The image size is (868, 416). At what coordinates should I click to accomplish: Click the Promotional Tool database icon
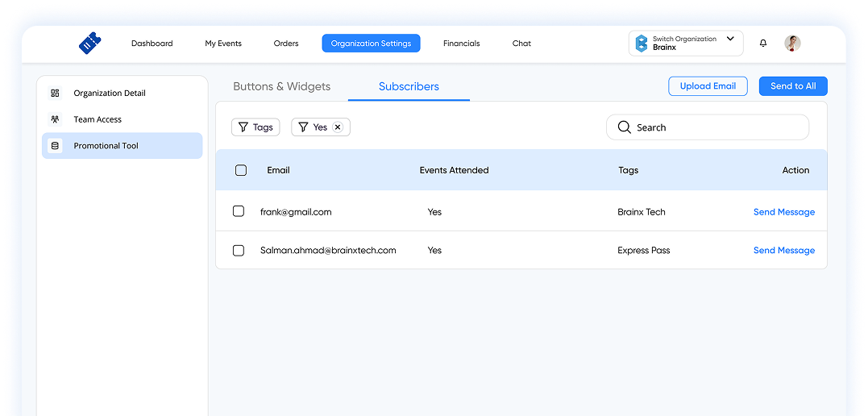pyautogui.click(x=55, y=146)
